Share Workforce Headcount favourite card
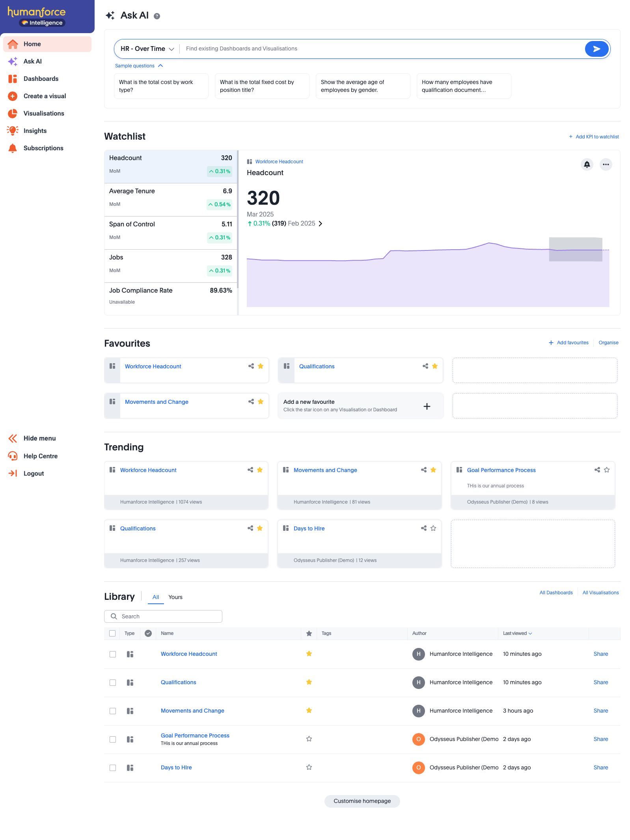The width and height of the screenshot is (630, 840). pyautogui.click(x=251, y=366)
